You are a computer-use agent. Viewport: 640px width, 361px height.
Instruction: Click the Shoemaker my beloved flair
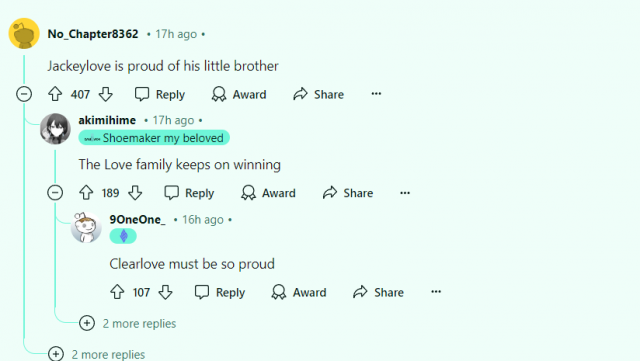coord(154,138)
